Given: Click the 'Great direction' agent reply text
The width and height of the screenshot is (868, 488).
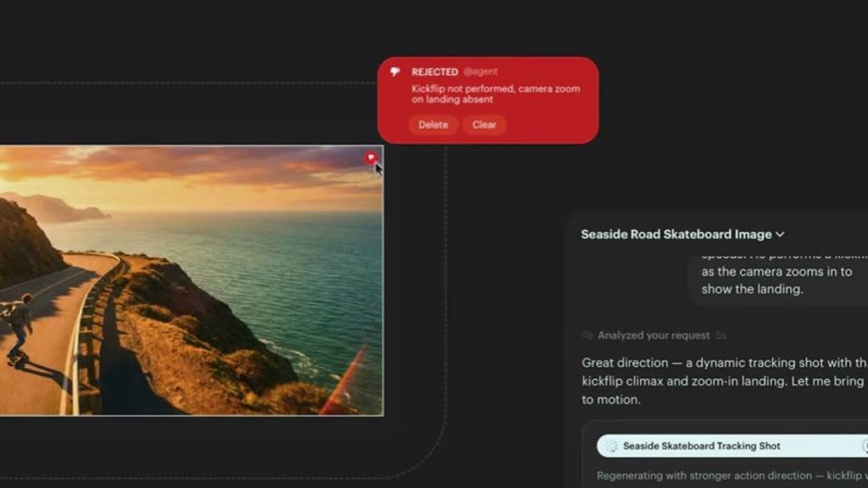Looking at the screenshot, I should [x=724, y=381].
